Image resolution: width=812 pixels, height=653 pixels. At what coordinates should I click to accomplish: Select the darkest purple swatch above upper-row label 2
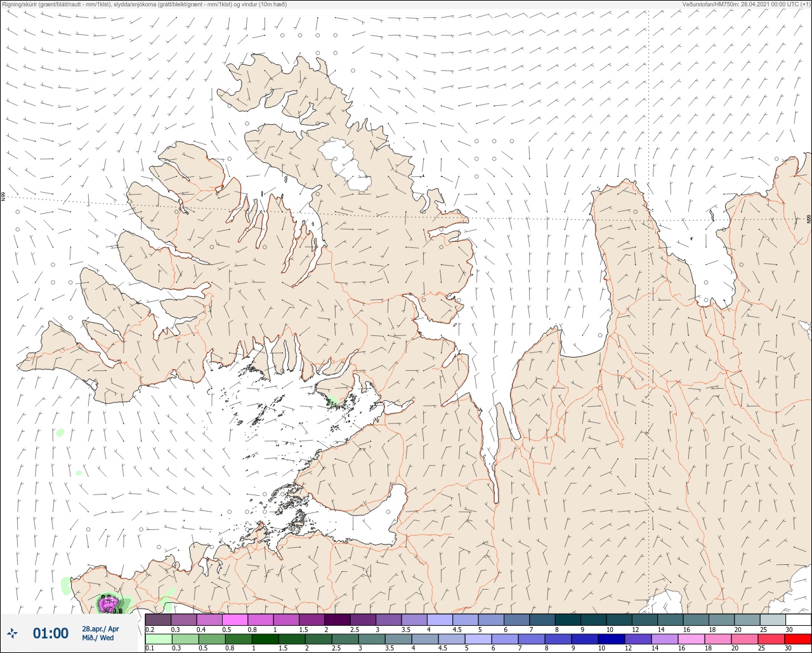(337, 619)
